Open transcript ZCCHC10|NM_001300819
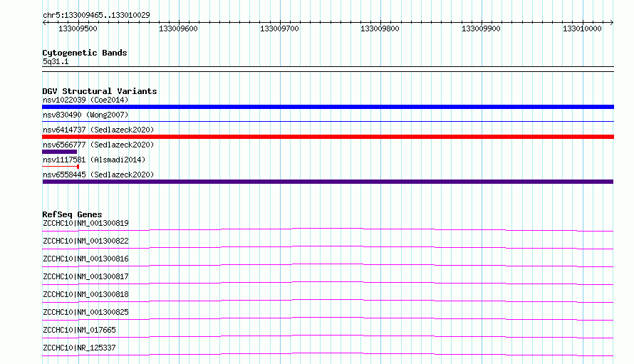Viewport: 634px width, 364px height. (85, 223)
